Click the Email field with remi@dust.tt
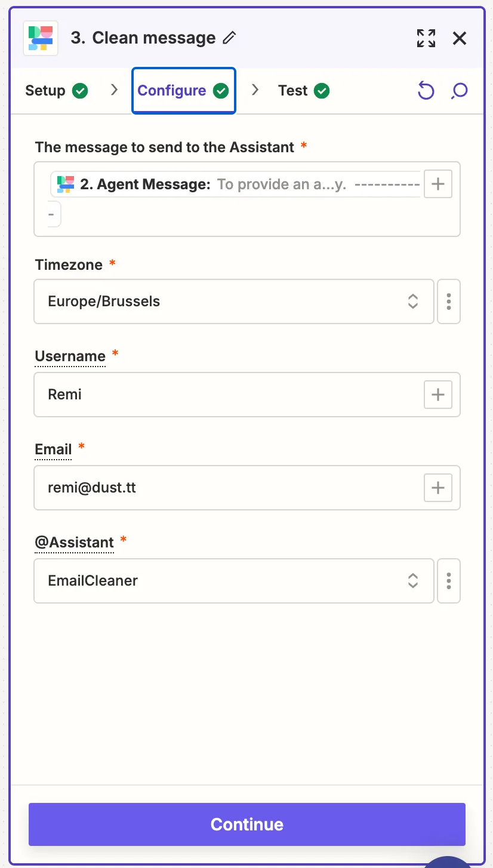This screenshot has width=493, height=868. (x=247, y=488)
